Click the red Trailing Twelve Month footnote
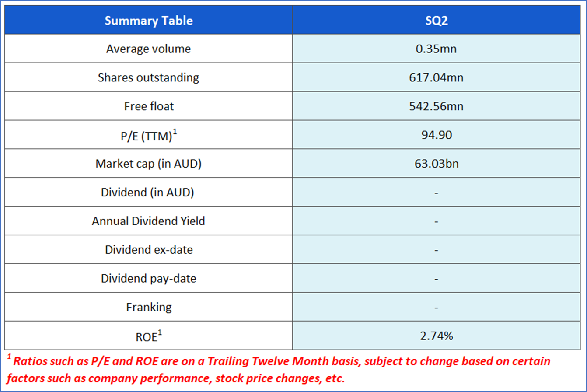The image size is (587, 392). tap(280, 368)
